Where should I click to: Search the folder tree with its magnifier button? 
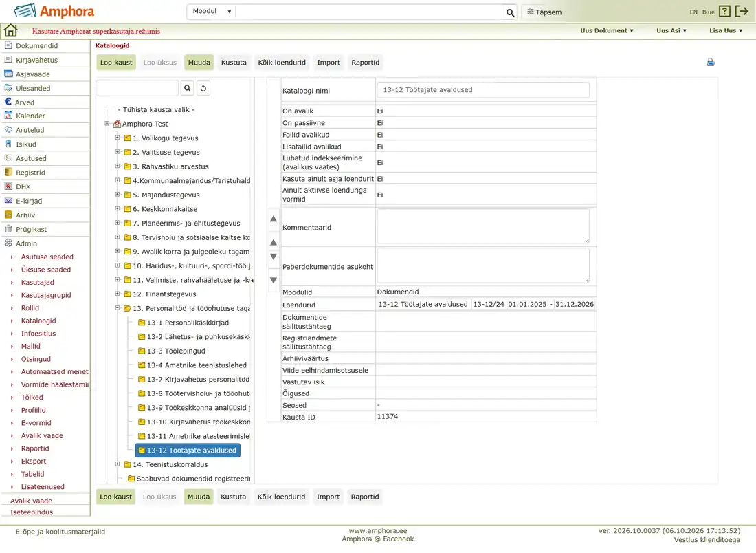[x=188, y=88]
